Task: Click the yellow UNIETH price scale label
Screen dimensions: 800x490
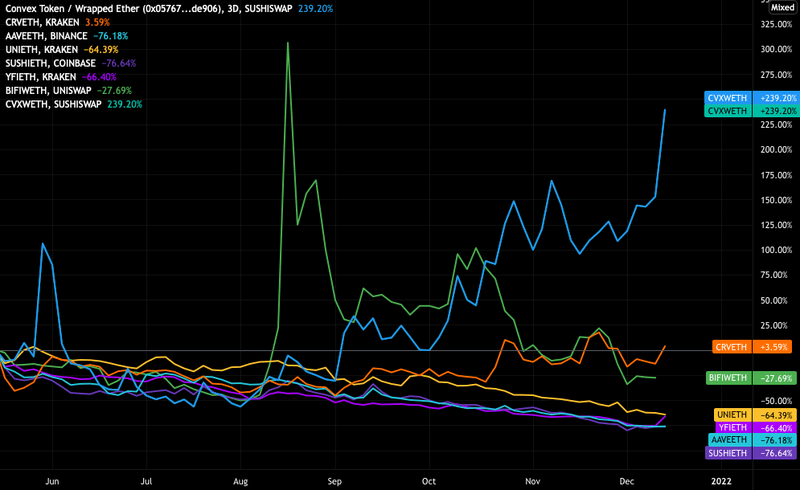Action: (732, 414)
